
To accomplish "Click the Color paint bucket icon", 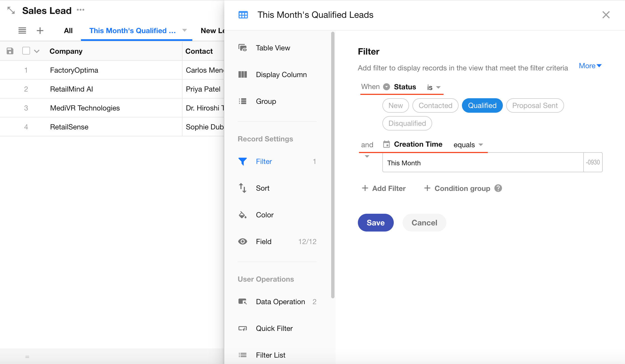I will [x=243, y=215].
